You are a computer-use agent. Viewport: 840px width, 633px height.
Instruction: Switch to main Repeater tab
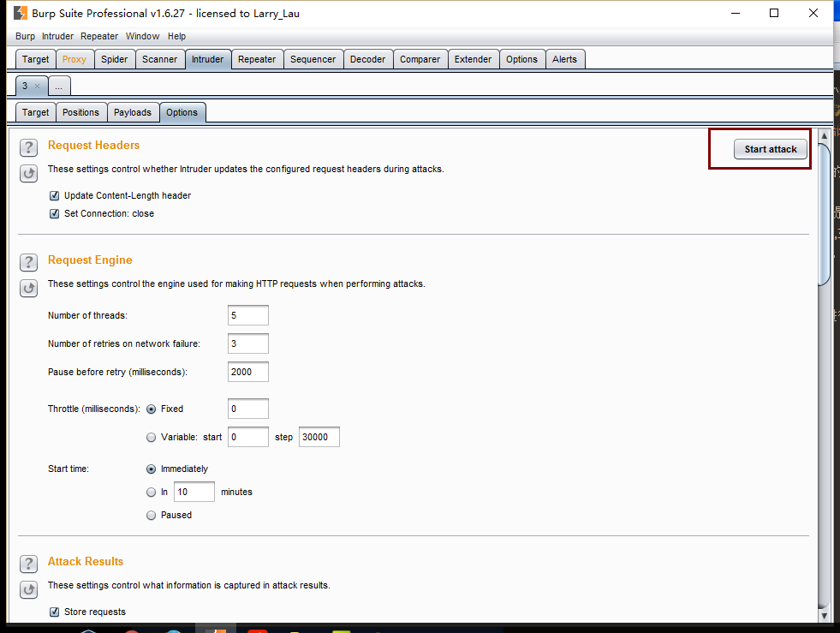pos(257,59)
